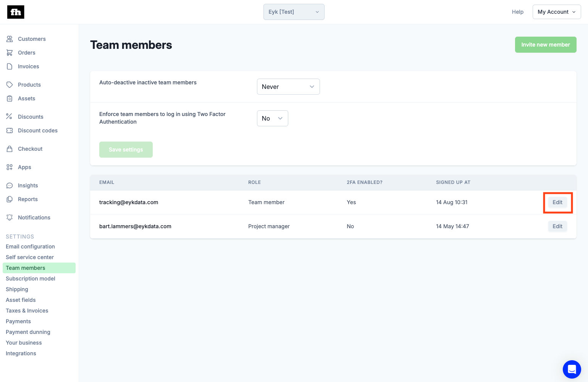Click the 2FA ENABLED? column header
The image size is (588, 382).
[x=365, y=182]
